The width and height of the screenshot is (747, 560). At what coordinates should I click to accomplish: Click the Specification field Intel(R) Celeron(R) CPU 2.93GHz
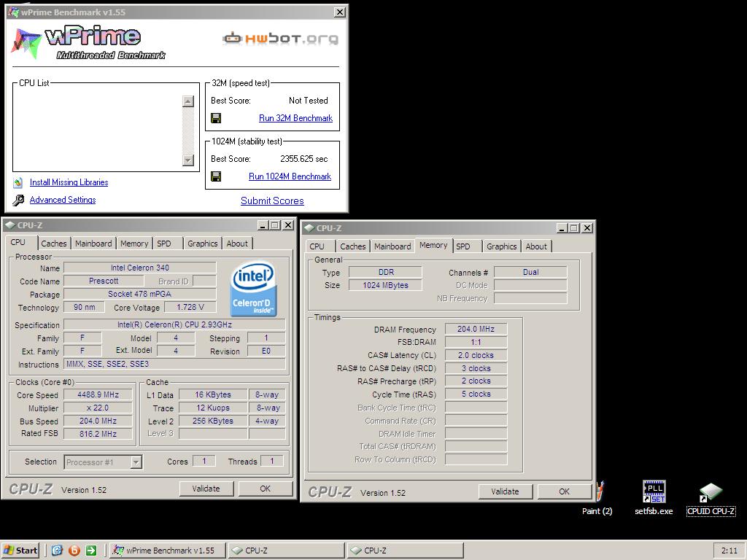click(x=174, y=324)
